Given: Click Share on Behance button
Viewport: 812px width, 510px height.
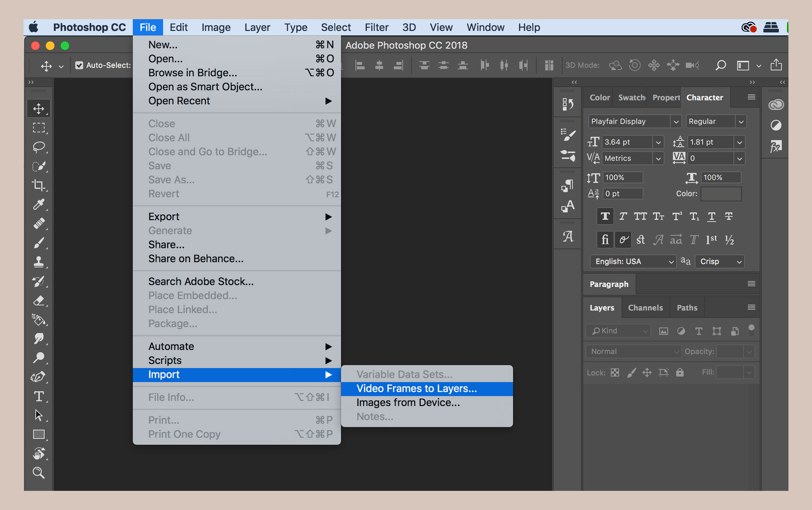Looking at the screenshot, I should coord(195,258).
